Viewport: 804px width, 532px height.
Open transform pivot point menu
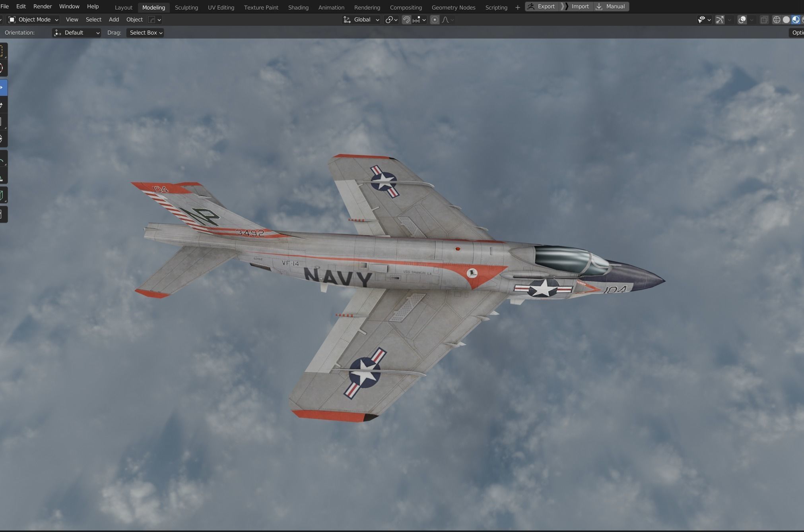click(x=391, y=19)
